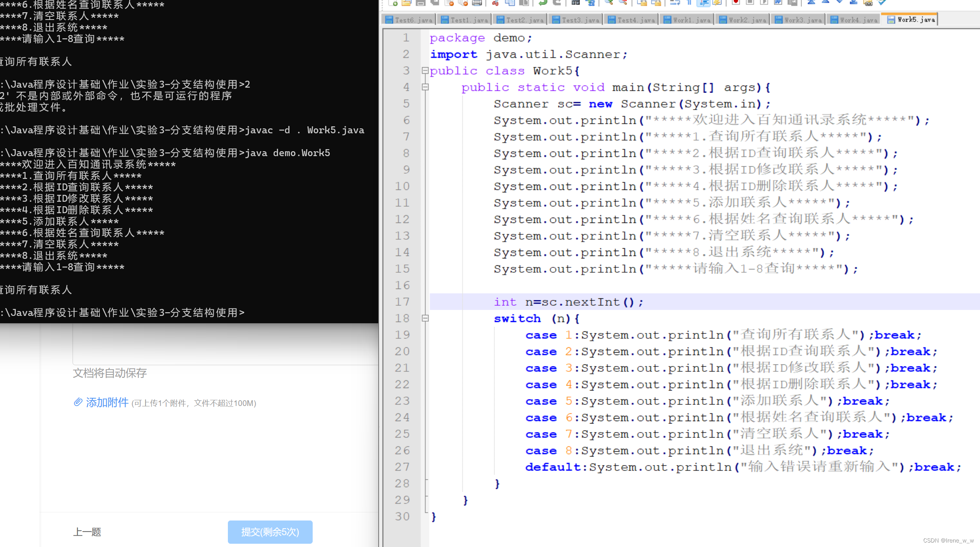The image size is (980, 547).
Task: Collapse the switch block fold marker
Action: coord(425,318)
